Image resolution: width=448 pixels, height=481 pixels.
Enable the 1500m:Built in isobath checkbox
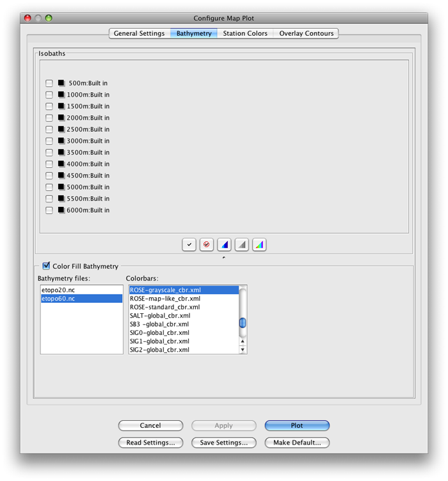click(49, 106)
